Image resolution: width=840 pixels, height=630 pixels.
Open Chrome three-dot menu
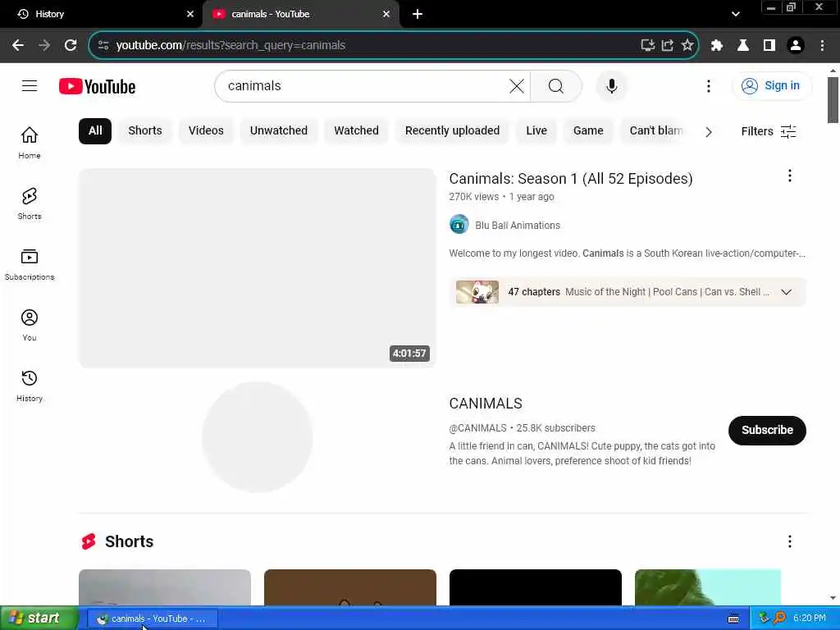tap(822, 45)
